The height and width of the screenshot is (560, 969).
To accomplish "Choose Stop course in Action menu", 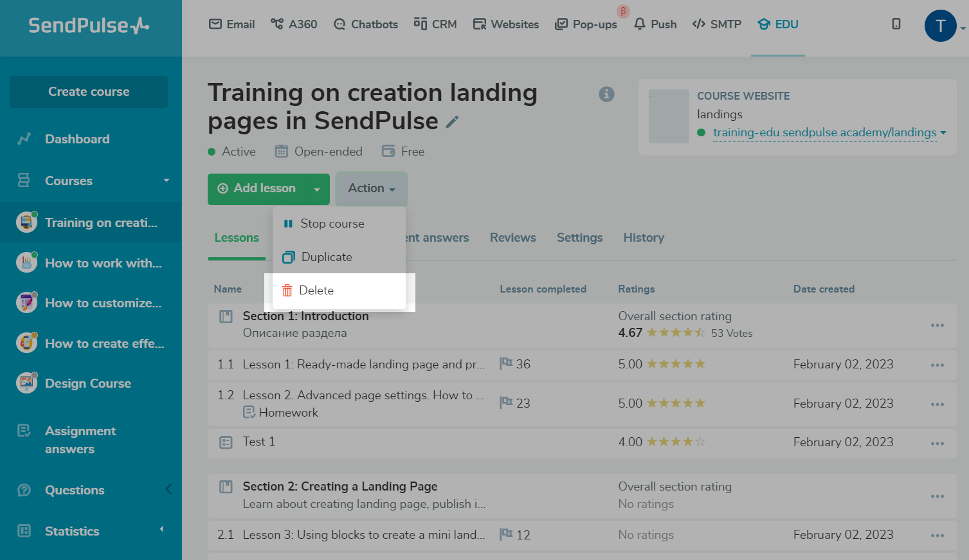I will tap(332, 224).
